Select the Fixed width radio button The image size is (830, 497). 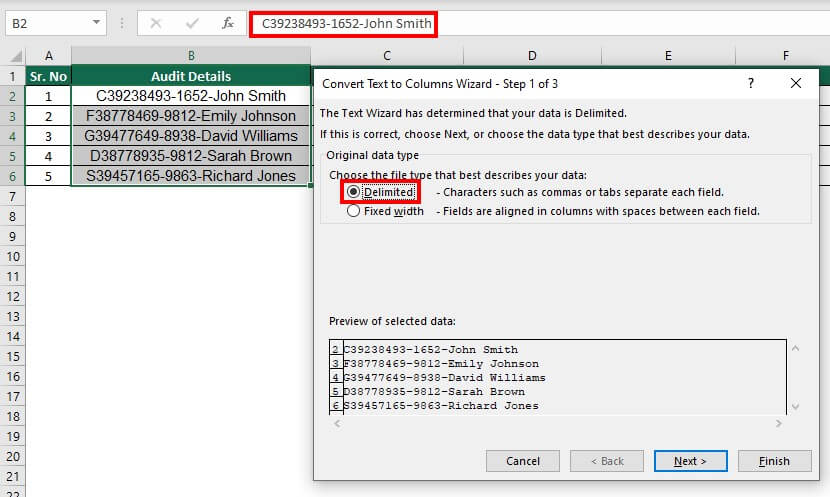pos(353,211)
